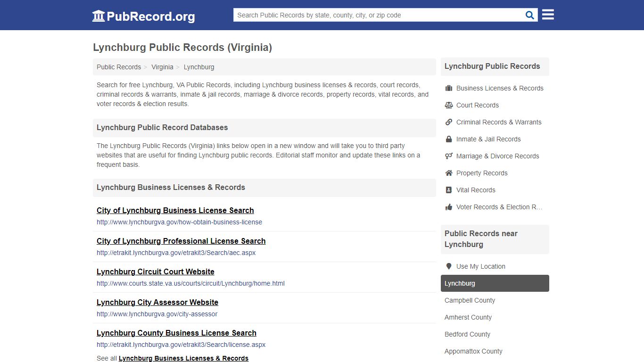Click the Lynchburg Public Records (Virginia) page heading
The height and width of the screenshot is (362, 644).
182,47
